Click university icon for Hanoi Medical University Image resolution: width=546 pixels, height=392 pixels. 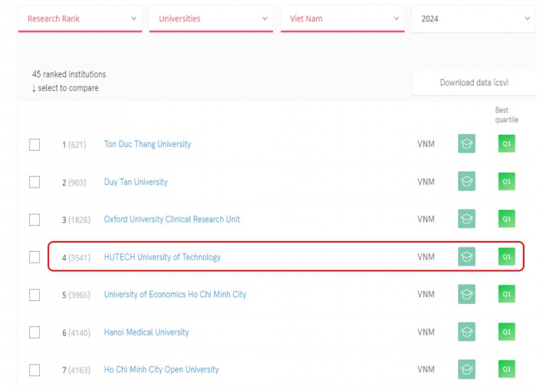coord(466,332)
